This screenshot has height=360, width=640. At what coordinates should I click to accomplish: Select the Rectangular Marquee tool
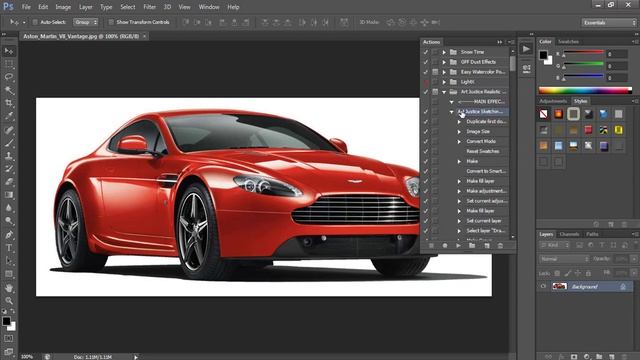coord(9,64)
